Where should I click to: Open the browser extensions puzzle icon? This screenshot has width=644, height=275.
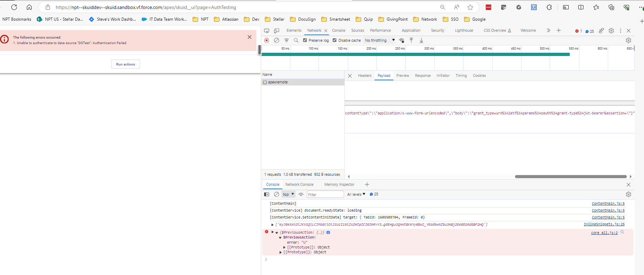point(549,7)
